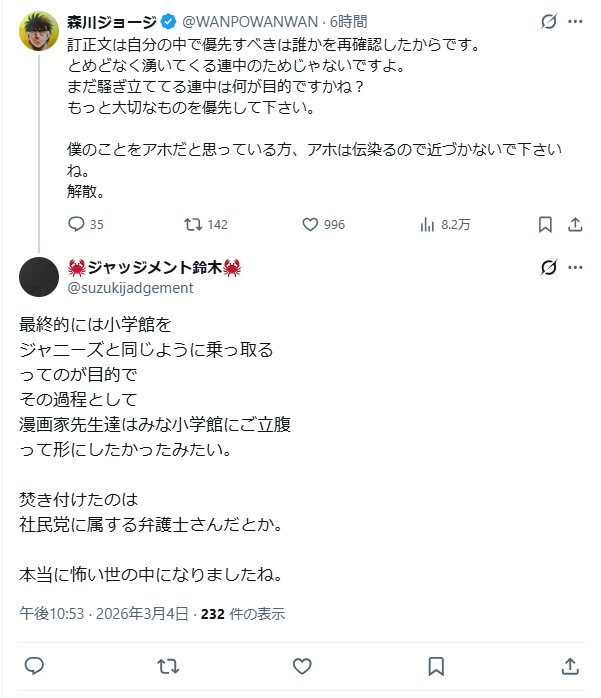
Task: Share 森川ジョージ's post
Action: (575, 225)
